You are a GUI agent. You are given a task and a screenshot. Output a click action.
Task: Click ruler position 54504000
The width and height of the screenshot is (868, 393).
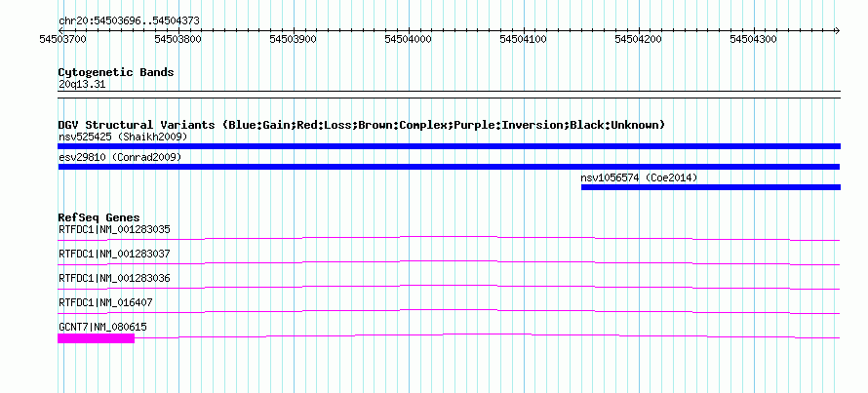point(408,39)
